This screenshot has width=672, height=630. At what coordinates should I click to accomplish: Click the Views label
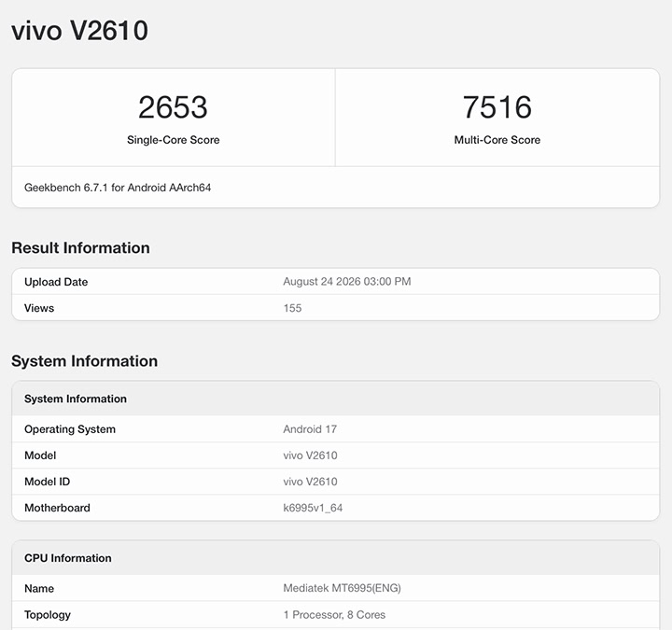coord(39,308)
